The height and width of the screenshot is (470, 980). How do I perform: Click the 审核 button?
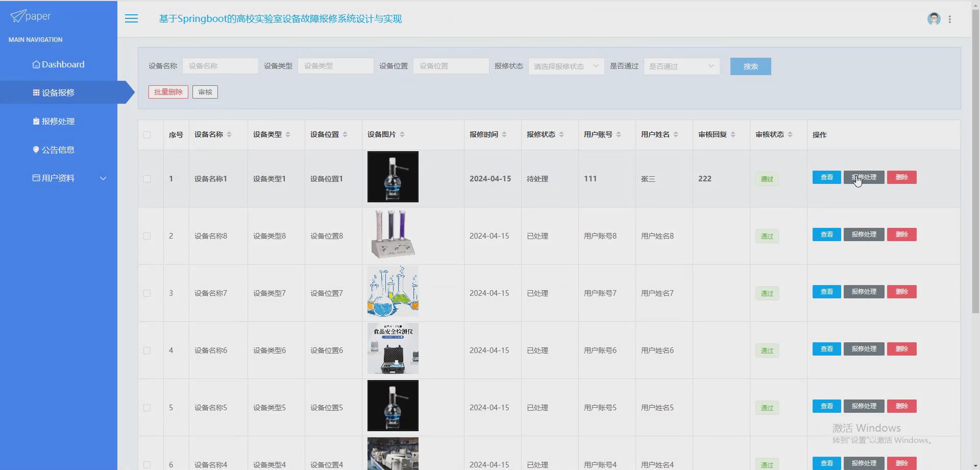(x=205, y=92)
